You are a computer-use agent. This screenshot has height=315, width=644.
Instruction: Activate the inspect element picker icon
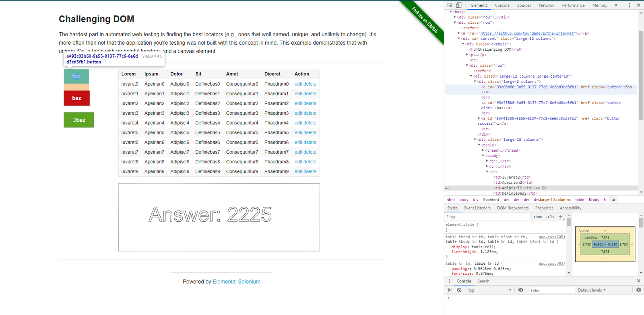(x=450, y=5)
